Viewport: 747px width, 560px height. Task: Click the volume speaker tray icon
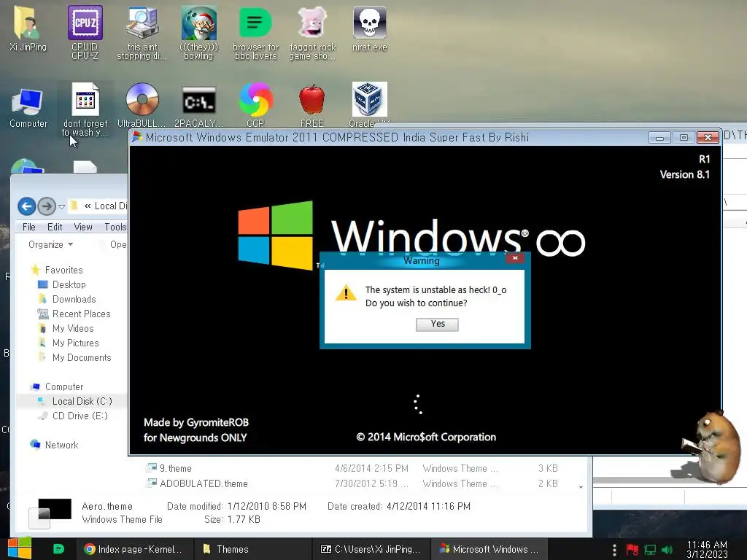pyautogui.click(x=667, y=550)
